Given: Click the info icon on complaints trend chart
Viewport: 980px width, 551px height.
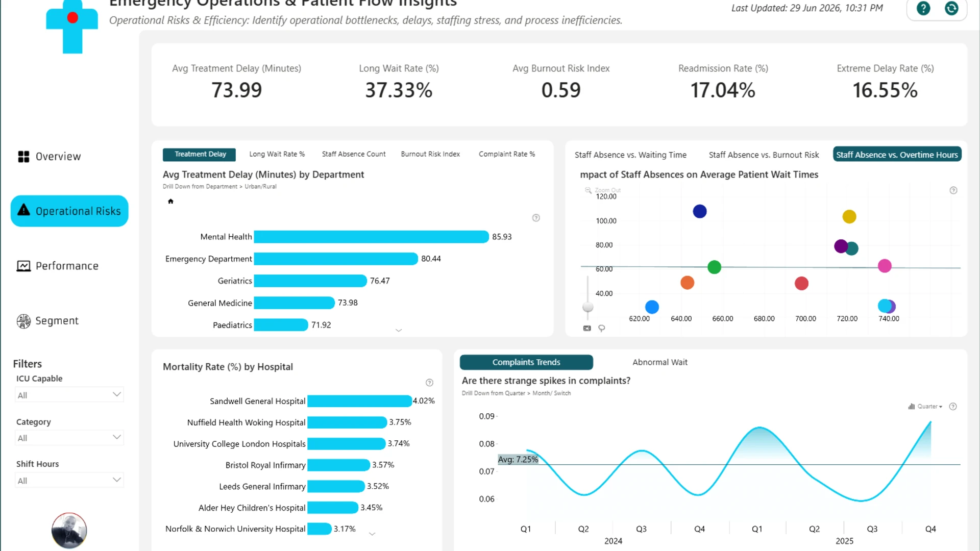Looking at the screenshot, I should pyautogui.click(x=953, y=407).
